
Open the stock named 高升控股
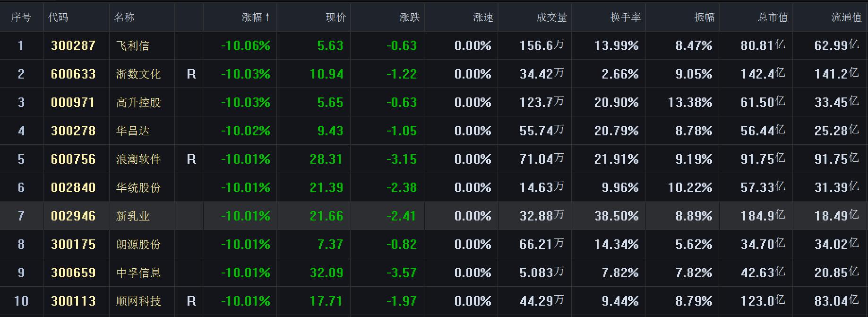[138, 103]
